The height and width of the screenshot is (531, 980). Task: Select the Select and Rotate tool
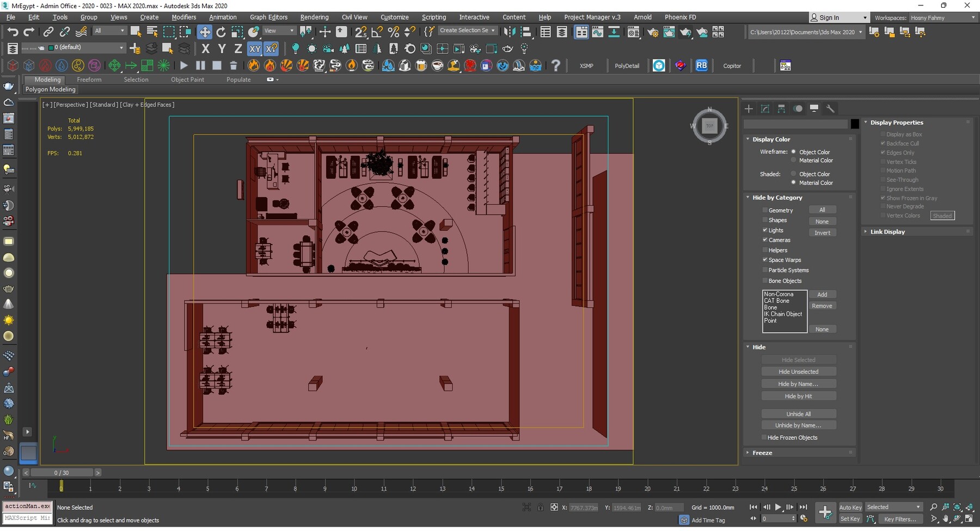[x=221, y=32]
